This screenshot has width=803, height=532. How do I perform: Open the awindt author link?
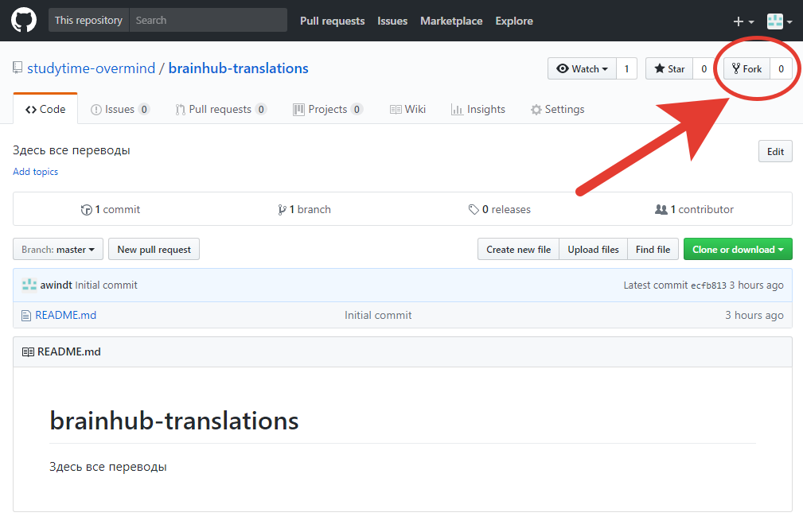pyautogui.click(x=57, y=285)
